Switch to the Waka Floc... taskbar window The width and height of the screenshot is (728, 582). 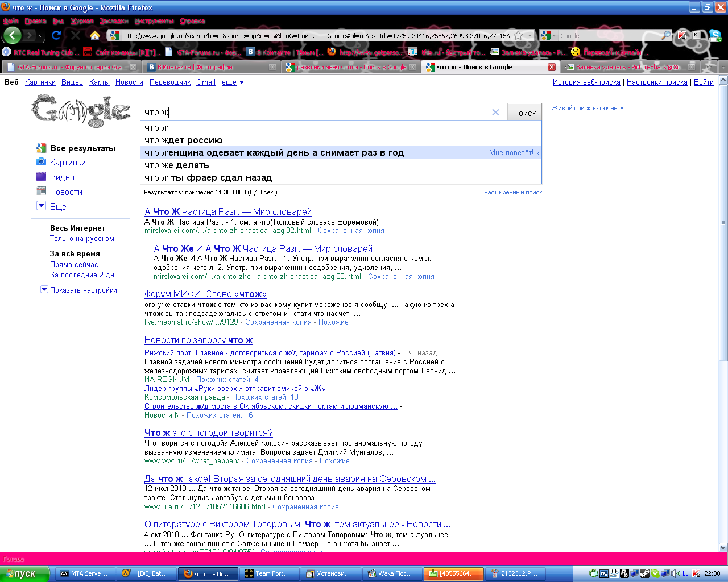pos(392,573)
